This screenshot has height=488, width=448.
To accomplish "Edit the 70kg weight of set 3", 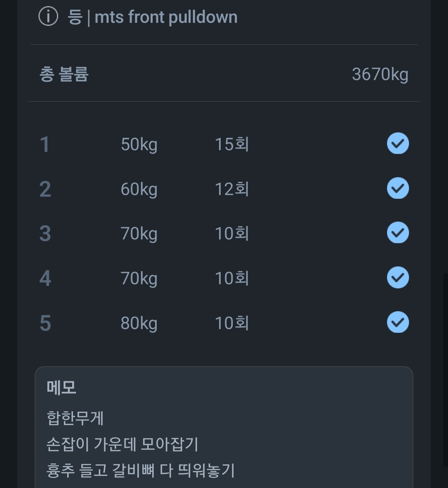I will pyautogui.click(x=138, y=233).
